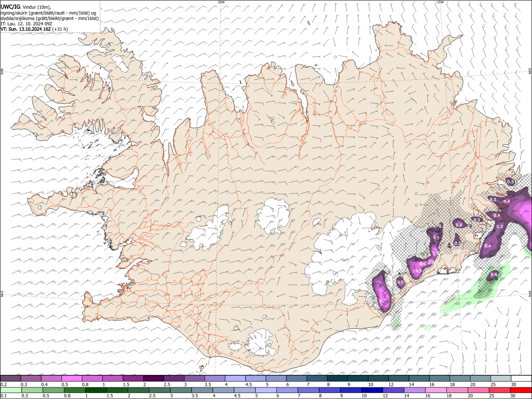Click the '2.5' label in the lower legend row

tap(153, 396)
